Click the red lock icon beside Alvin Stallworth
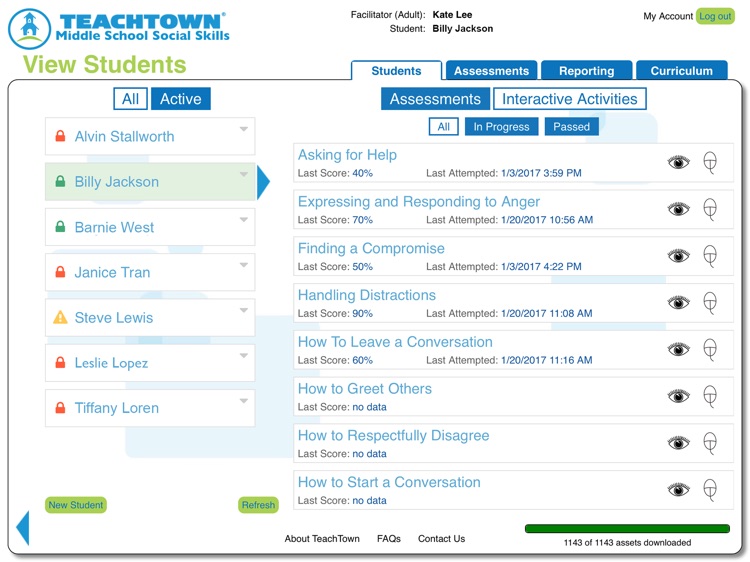This screenshot has height=562, width=750. tap(60, 136)
